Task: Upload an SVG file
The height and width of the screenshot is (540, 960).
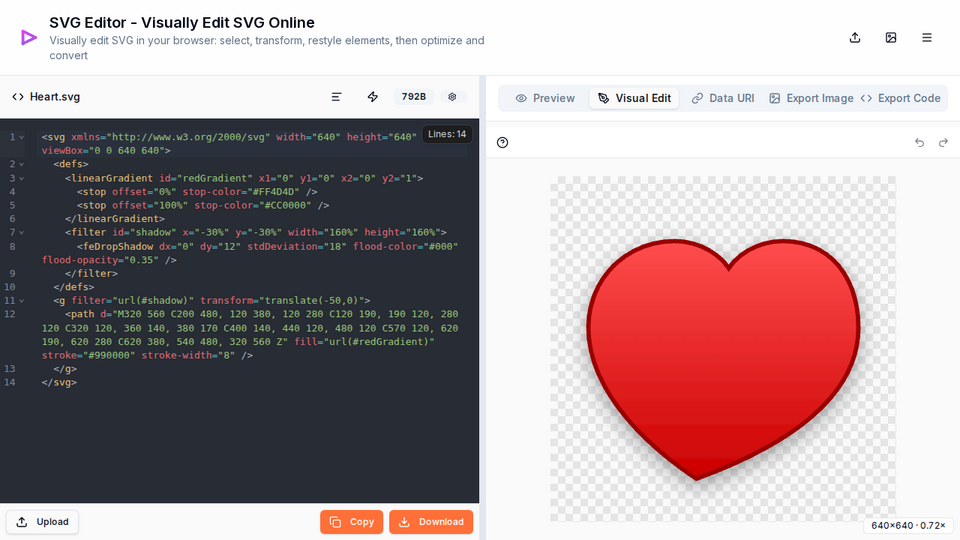Action: 43,522
